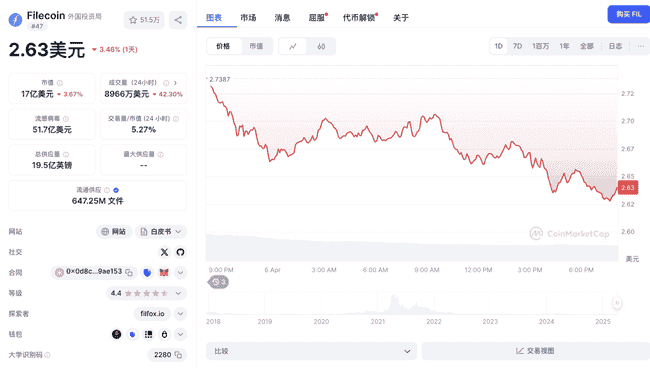Select the 全部 time range

pos(587,46)
